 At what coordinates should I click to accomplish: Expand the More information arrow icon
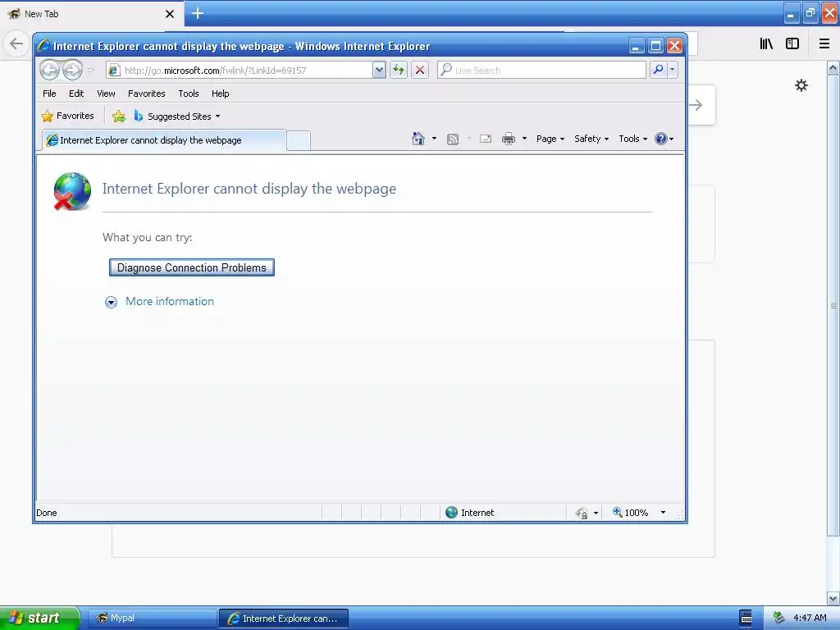coord(111,302)
